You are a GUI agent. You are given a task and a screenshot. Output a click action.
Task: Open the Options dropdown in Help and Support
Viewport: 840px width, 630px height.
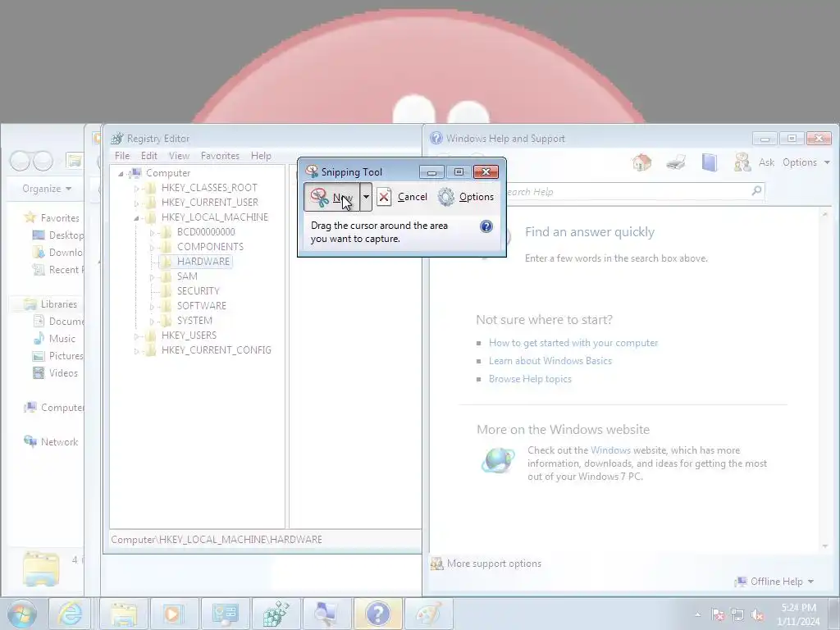(x=806, y=162)
